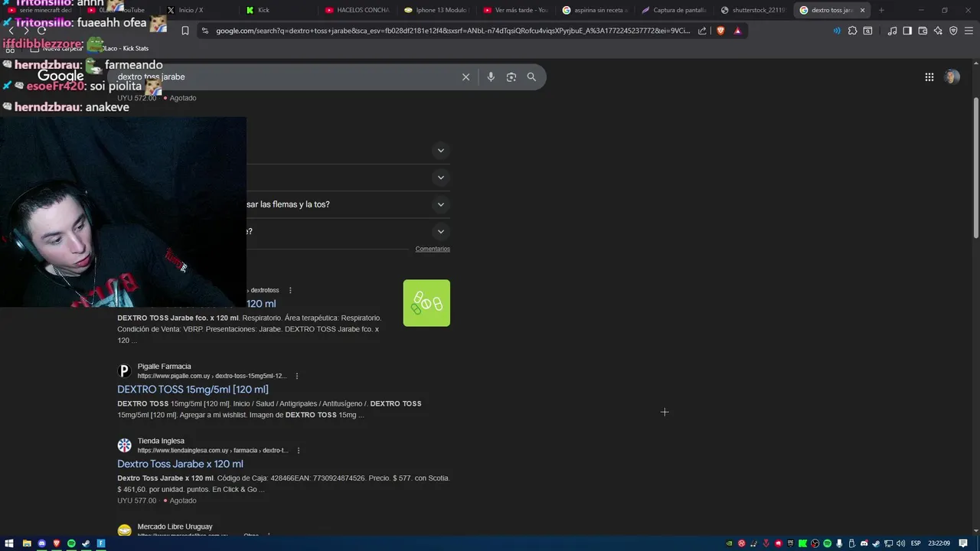Click the Mercado Libre Uruguay site name
The width and height of the screenshot is (980, 551).
pos(175,527)
